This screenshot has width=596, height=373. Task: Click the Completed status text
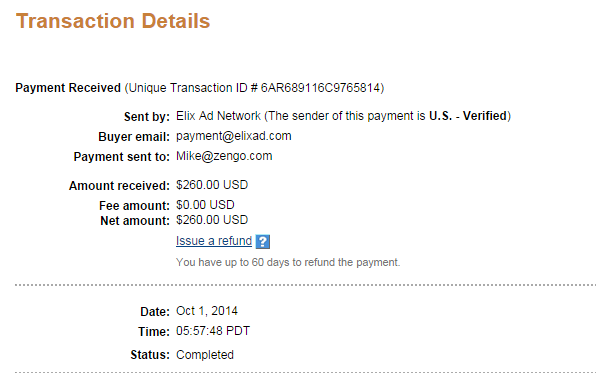205,355
